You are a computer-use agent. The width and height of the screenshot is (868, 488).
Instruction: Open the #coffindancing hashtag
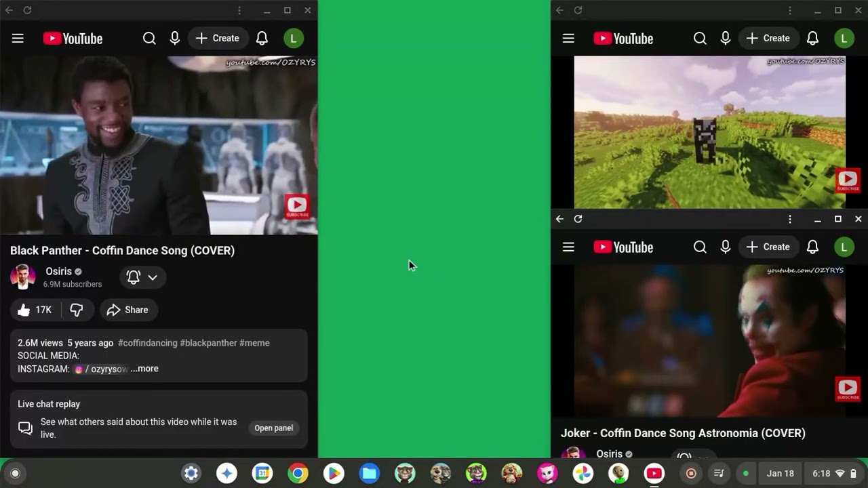(x=148, y=343)
